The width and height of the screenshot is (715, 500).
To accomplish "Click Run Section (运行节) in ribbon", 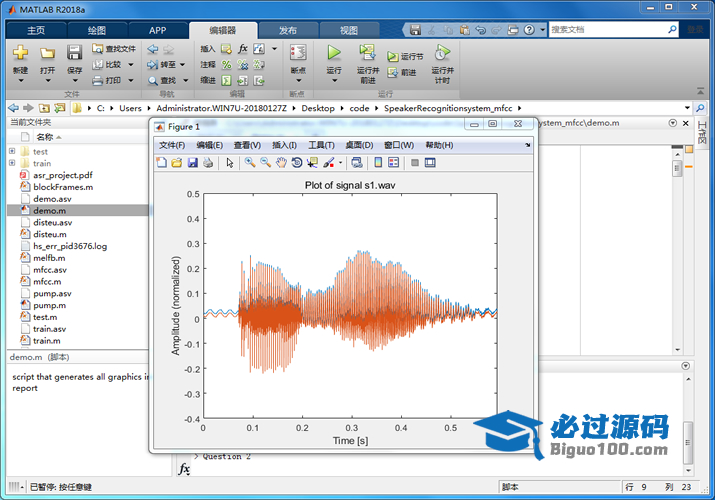I will 405,57.
